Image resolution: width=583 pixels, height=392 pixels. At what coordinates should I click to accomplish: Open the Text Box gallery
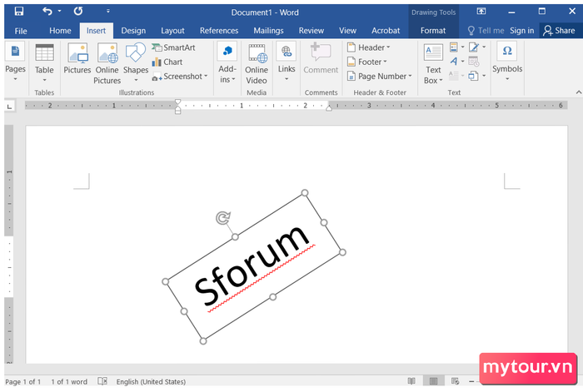coord(434,63)
